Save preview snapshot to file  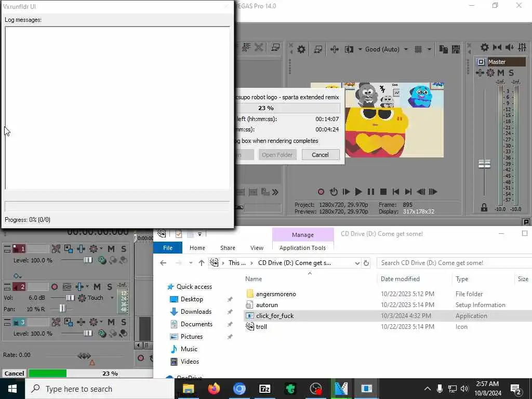pyautogui.click(x=456, y=49)
